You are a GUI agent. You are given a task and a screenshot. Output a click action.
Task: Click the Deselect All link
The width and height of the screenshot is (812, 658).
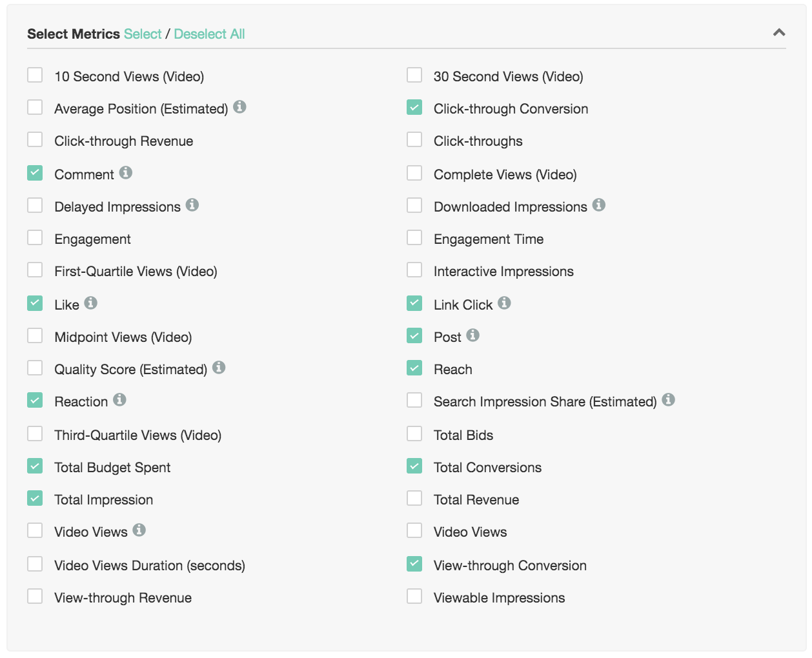pos(209,34)
